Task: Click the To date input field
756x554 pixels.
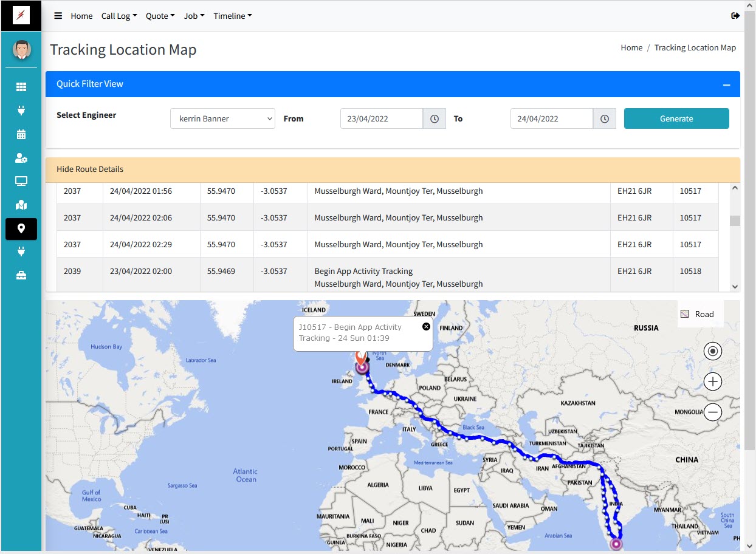Action: pos(551,119)
